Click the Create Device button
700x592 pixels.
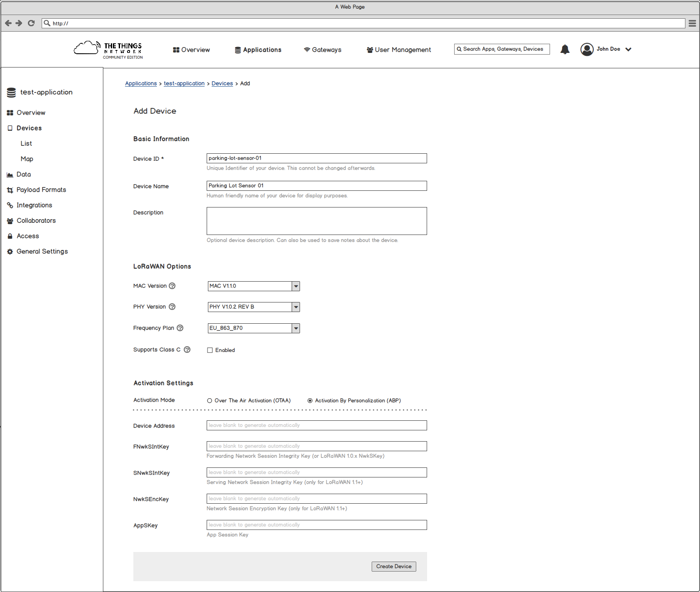[x=393, y=566]
